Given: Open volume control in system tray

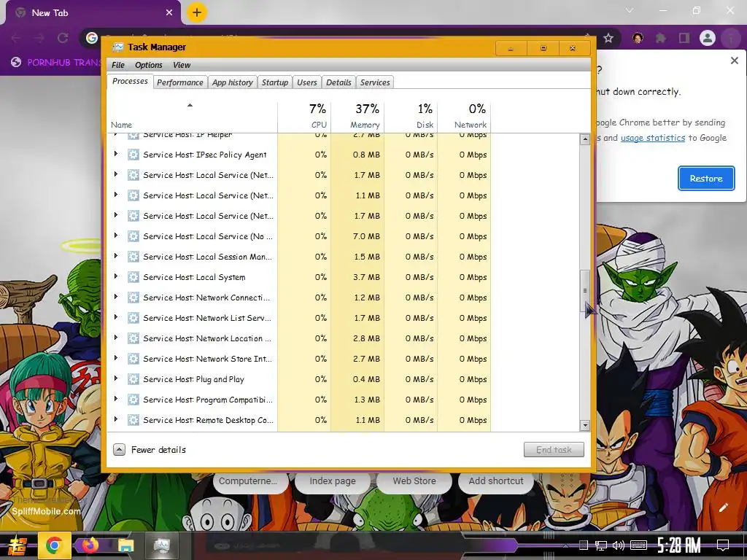Looking at the screenshot, I should tap(618, 545).
